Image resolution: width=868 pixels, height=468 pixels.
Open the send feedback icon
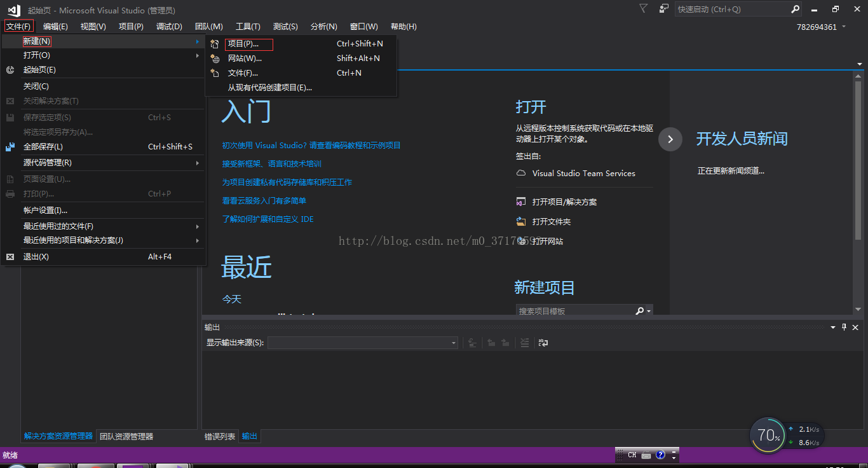pos(664,9)
